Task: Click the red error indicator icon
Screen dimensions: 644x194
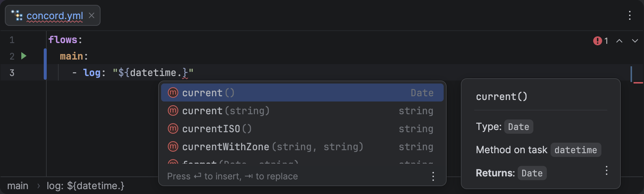Action: 597,41
